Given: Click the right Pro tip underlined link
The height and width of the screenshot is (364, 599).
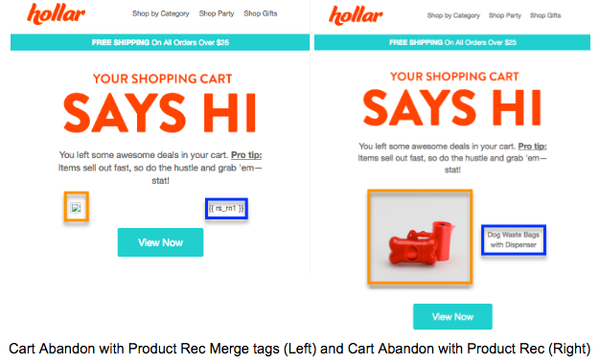Looking at the screenshot, I should coord(532,147).
